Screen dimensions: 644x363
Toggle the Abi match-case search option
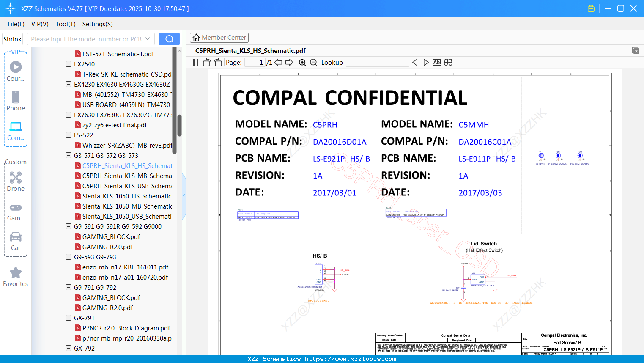click(x=437, y=63)
